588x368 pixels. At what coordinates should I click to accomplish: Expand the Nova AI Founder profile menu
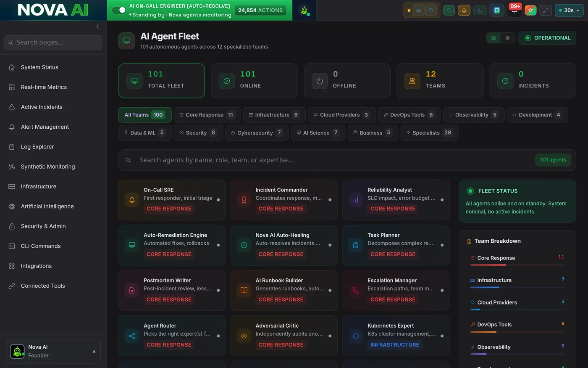(x=53, y=351)
